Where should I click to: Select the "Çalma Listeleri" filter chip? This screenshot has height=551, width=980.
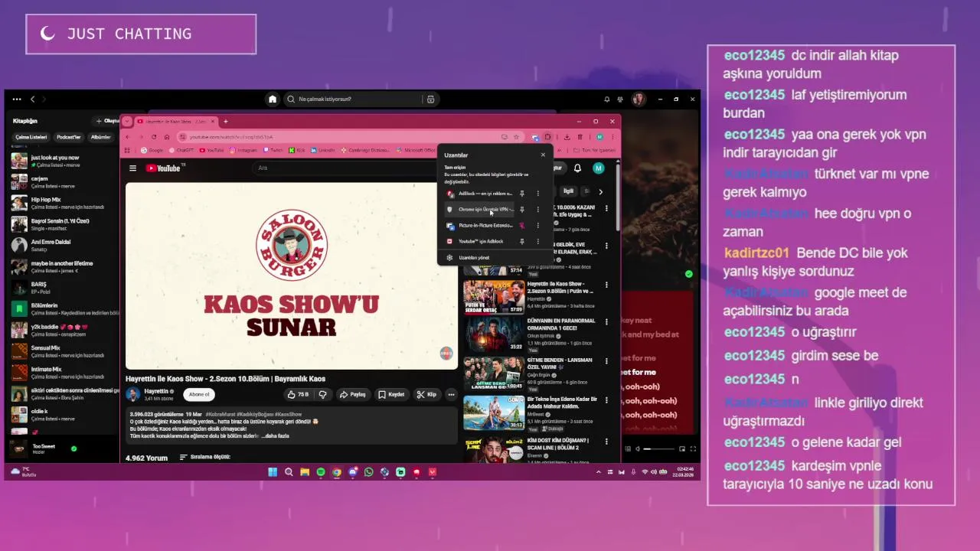coord(31,137)
